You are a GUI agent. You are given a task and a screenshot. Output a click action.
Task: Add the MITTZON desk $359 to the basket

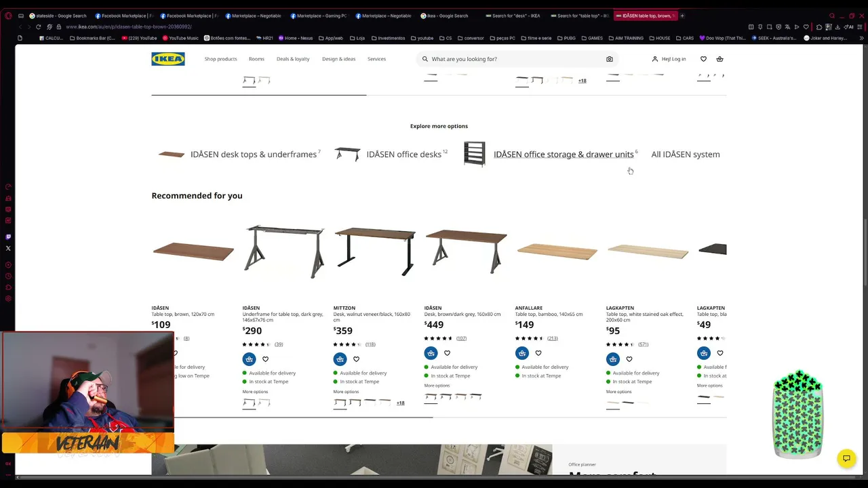pyautogui.click(x=340, y=359)
